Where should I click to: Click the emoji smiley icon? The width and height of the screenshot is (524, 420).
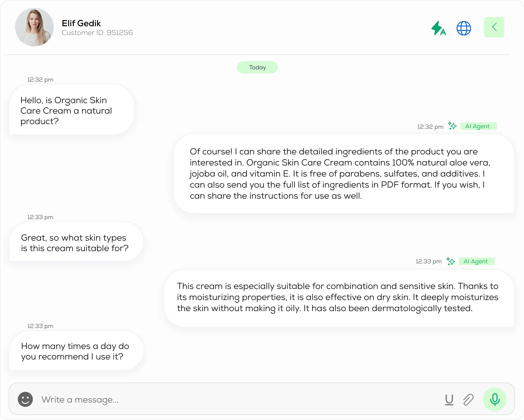tap(25, 399)
